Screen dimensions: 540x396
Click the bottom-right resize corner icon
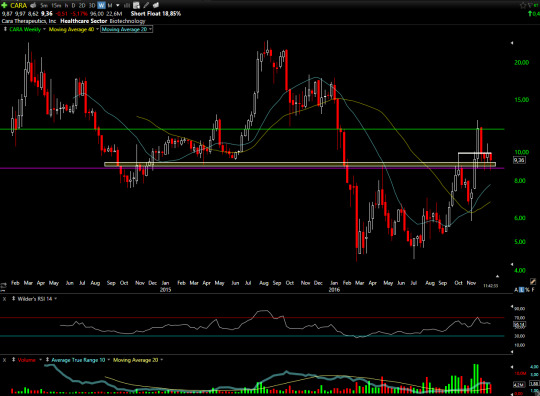point(537,393)
